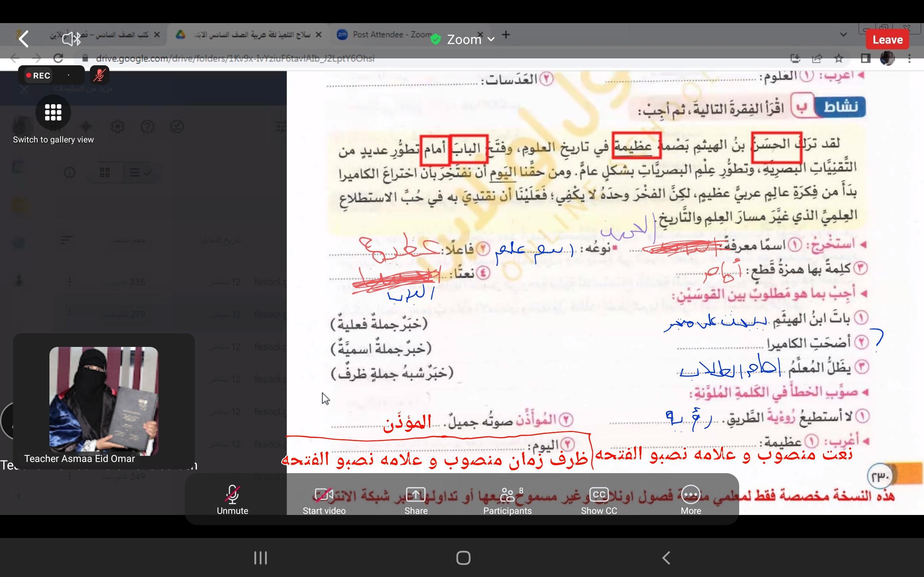Image resolution: width=924 pixels, height=577 pixels.
Task: Open the More options menu
Action: click(x=690, y=499)
